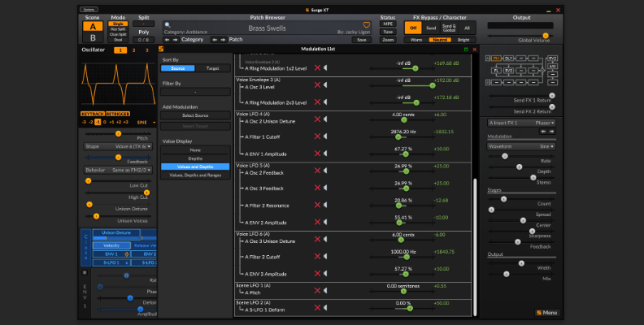Sort modulation list by Target
644x325 pixels.
click(212, 68)
